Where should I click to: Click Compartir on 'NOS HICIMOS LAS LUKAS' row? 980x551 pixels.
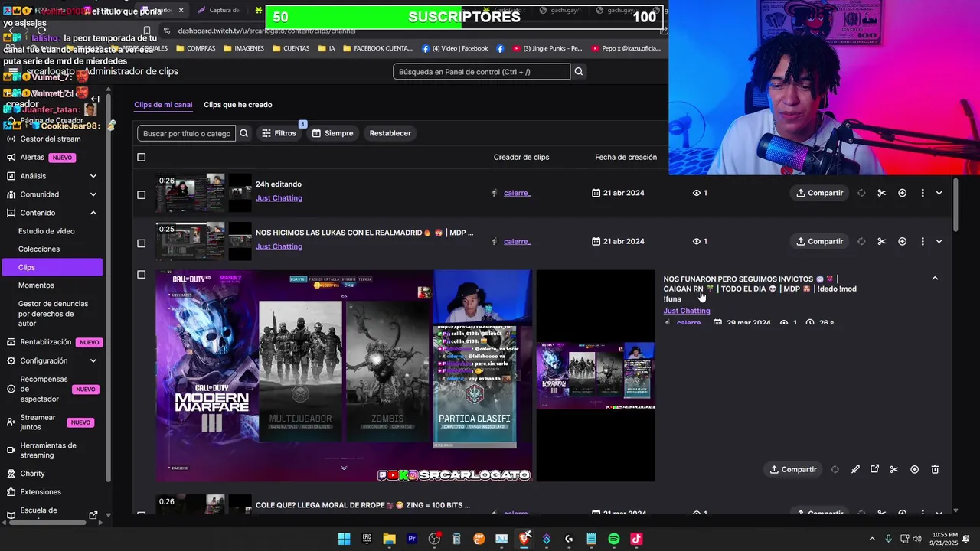point(819,241)
